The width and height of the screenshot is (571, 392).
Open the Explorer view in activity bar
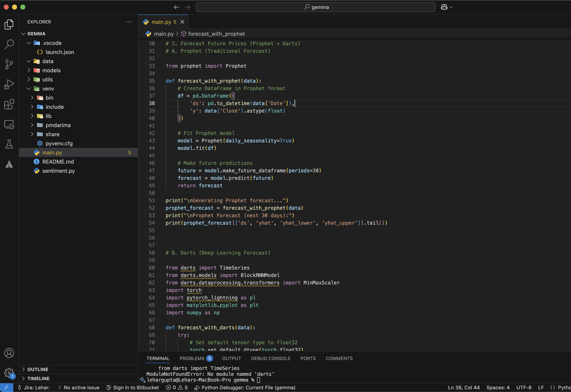pyautogui.click(x=9, y=24)
